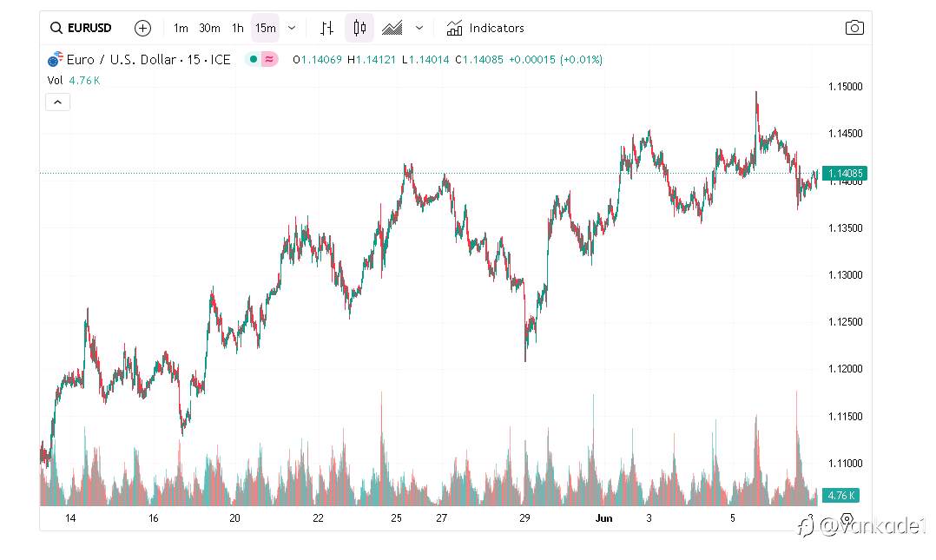Open chart settings gear at bottom right

(x=847, y=518)
